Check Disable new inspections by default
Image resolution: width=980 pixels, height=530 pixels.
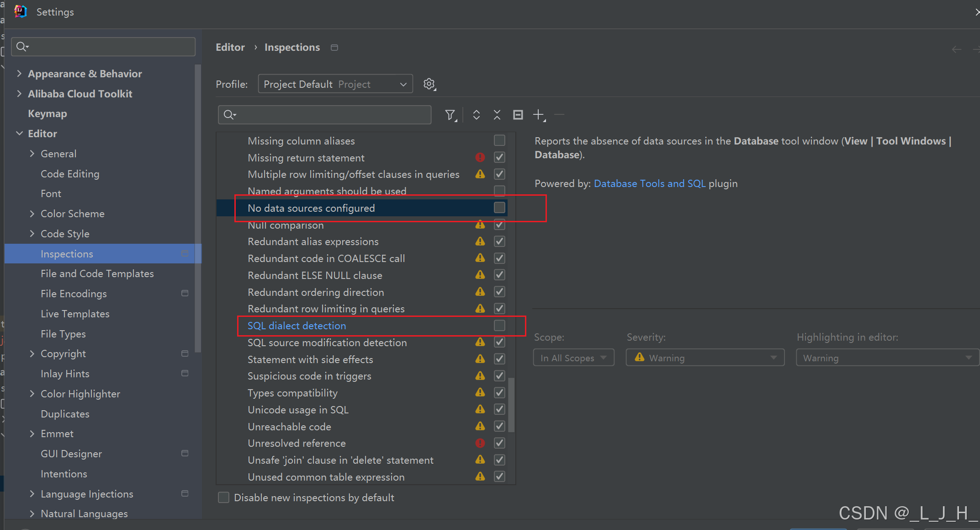[223, 498]
